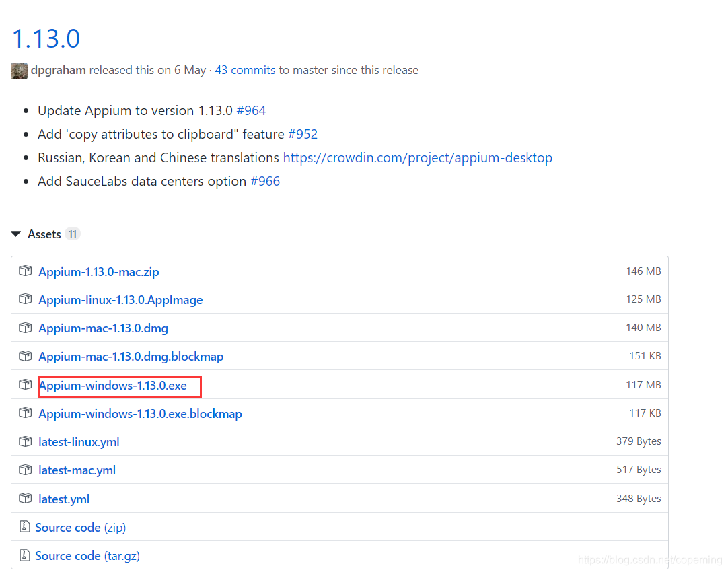Click the zip file icon beside Source code (tar.gz)
The image size is (728, 572).
click(x=25, y=555)
